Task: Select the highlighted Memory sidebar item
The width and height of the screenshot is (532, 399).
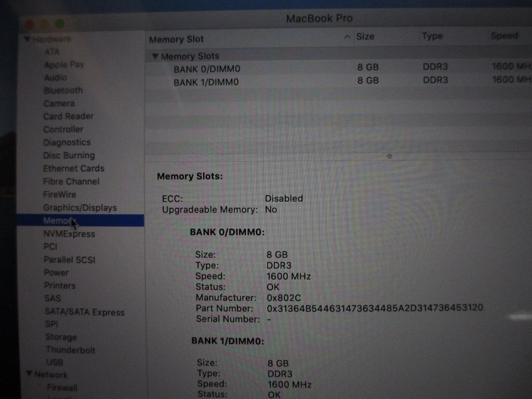Action: 81,220
